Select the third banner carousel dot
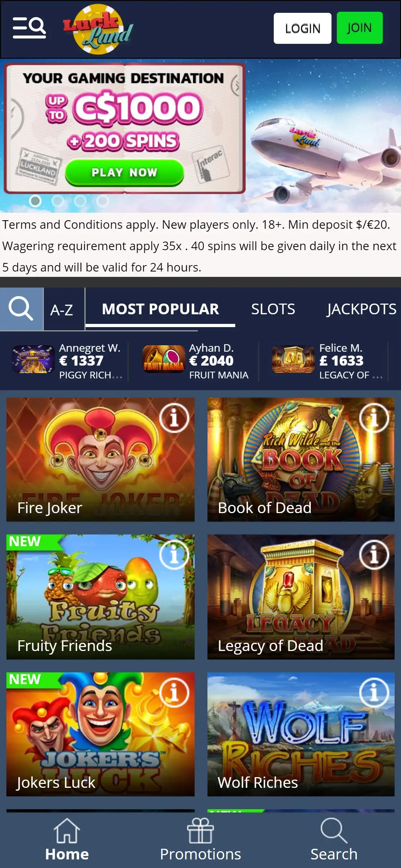This screenshot has width=401, height=868. 80,201
